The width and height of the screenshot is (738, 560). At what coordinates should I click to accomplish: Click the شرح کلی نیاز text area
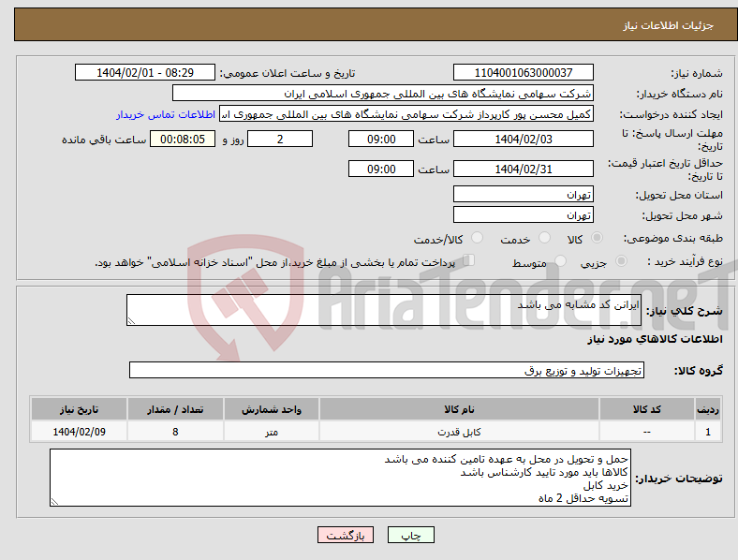[384, 310]
